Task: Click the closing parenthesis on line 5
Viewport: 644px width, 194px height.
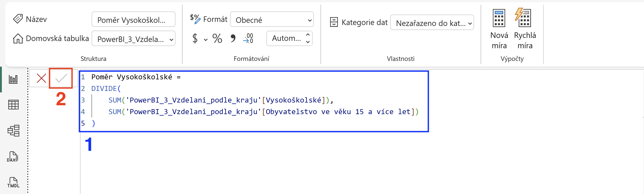Action: coord(93,123)
